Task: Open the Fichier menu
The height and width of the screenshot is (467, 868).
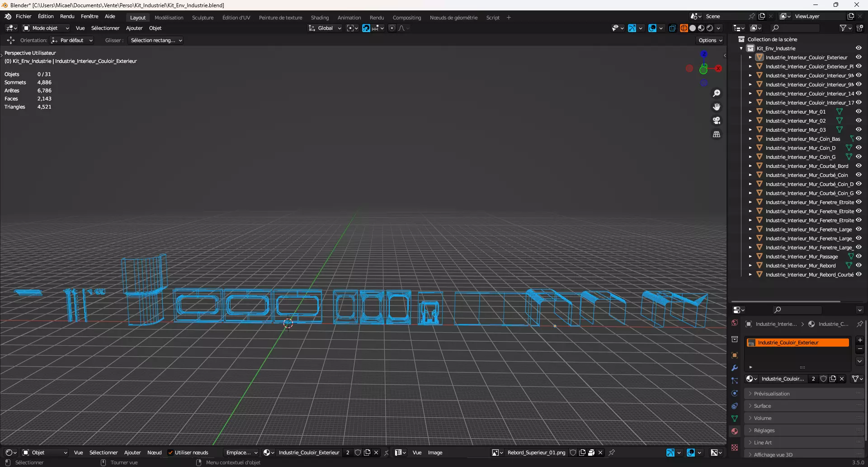Action: pyautogui.click(x=24, y=16)
